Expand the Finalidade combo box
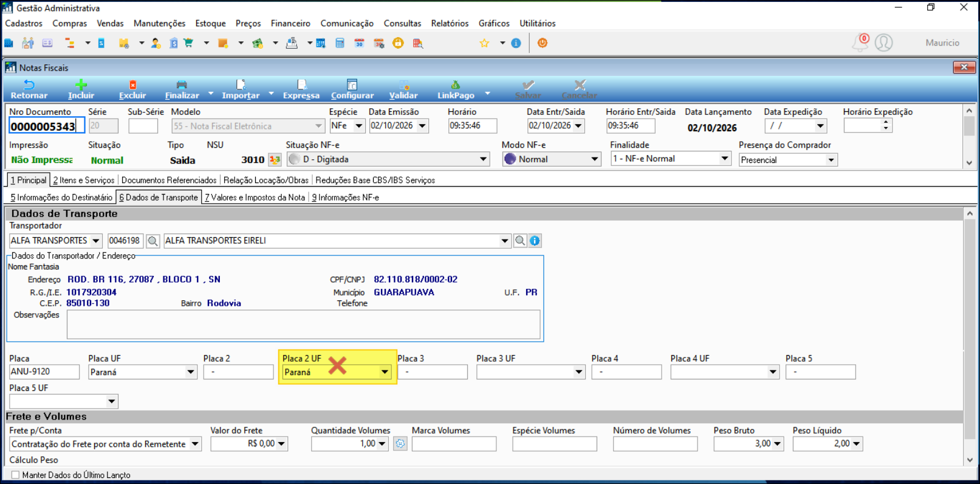Viewport: 980px width, 484px height. tap(724, 159)
